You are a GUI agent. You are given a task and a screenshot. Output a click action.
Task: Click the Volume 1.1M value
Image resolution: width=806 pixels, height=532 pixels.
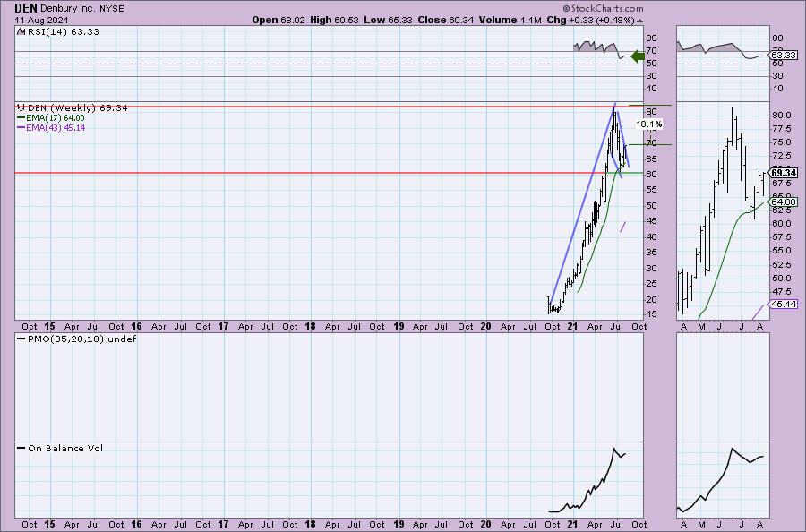(510, 20)
